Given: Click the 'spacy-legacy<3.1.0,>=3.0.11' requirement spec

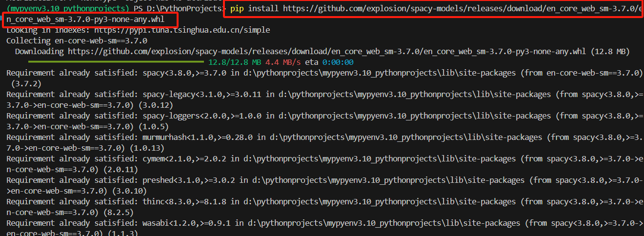Looking at the screenshot, I should pyautogui.click(x=202, y=95).
